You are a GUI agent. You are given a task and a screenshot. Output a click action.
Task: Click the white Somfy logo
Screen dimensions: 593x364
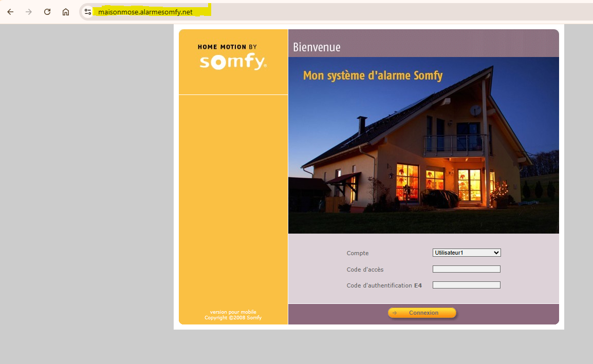click(233, 62)
